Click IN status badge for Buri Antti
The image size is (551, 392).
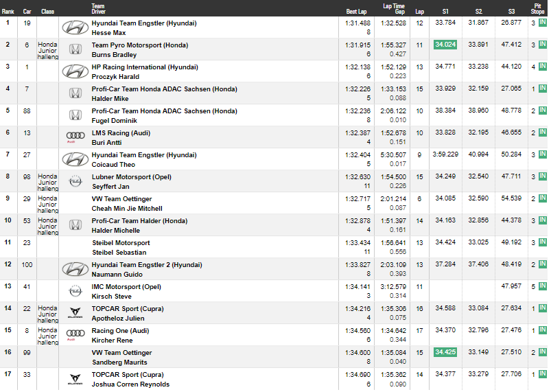(543, 132)
